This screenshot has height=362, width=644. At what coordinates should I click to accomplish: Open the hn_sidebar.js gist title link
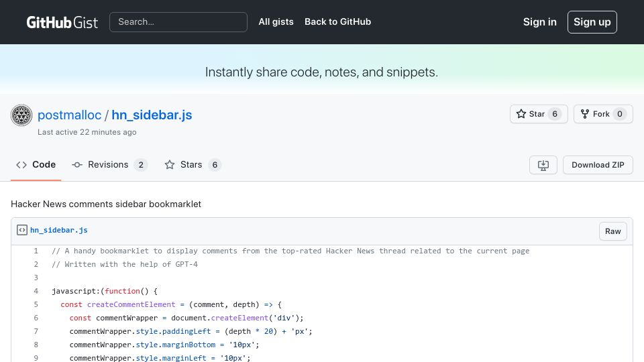click(152, 115)
